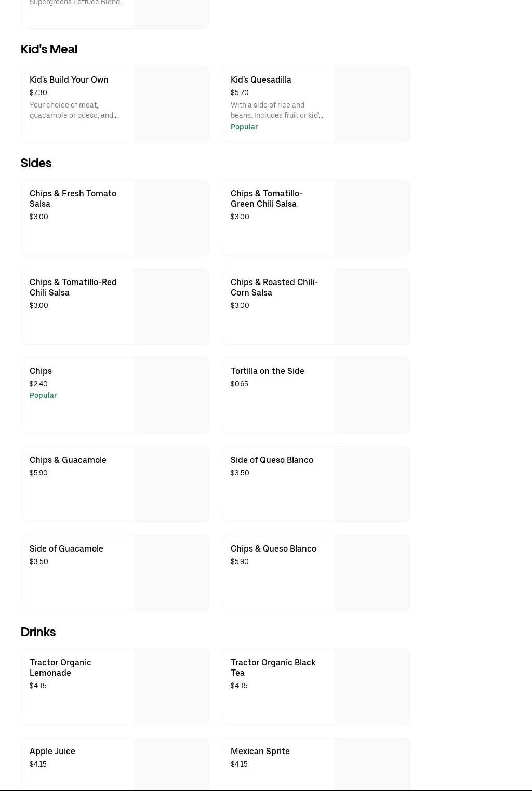Image resolution: width=532 pixels, height=791 pixels.
Task: Click Kid's Quesadilla image thumbnail
Action: pyautogui.click(x=372, y=104)
